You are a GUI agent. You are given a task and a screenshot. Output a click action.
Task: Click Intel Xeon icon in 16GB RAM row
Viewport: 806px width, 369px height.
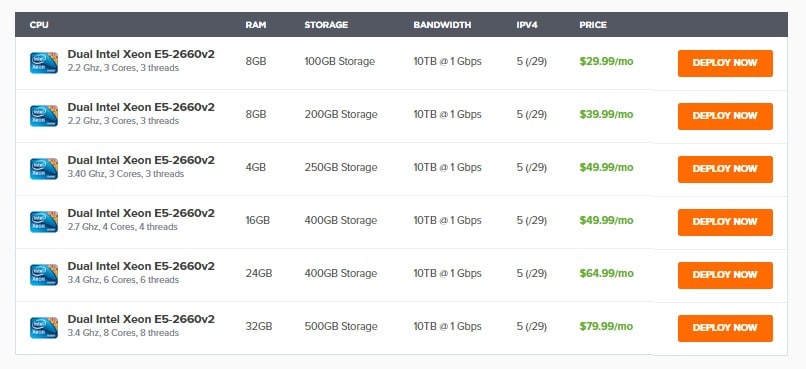point(44,222)
